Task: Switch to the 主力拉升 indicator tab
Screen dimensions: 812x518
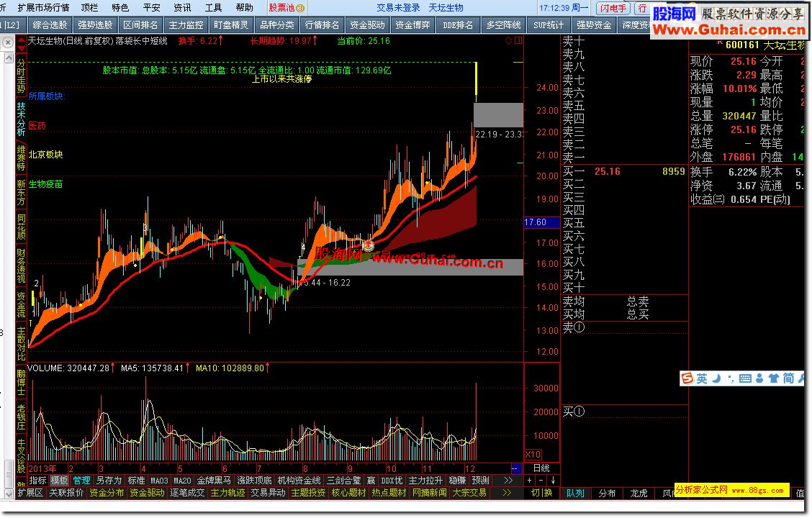Action: click(x=425, y=480)
